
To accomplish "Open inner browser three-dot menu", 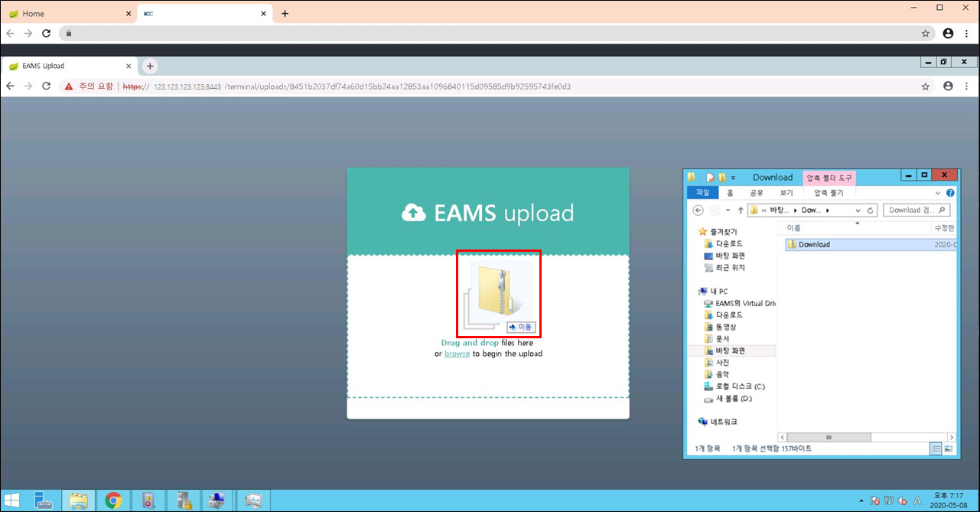I will (966, 86).
